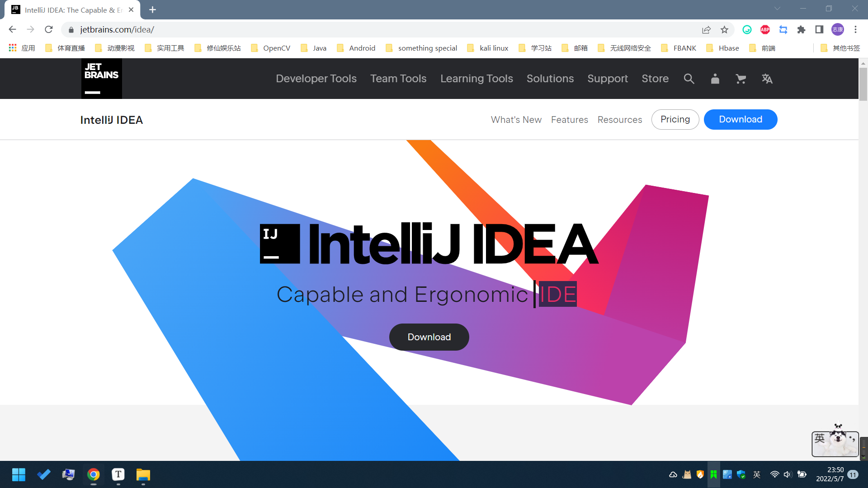
Task: Open the language selector icon
Action: [767, 79]
